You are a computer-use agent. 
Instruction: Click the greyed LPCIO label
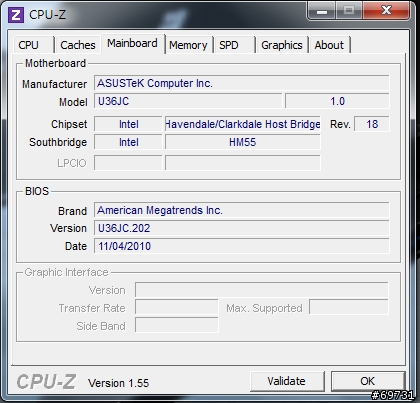coord(72,163)
